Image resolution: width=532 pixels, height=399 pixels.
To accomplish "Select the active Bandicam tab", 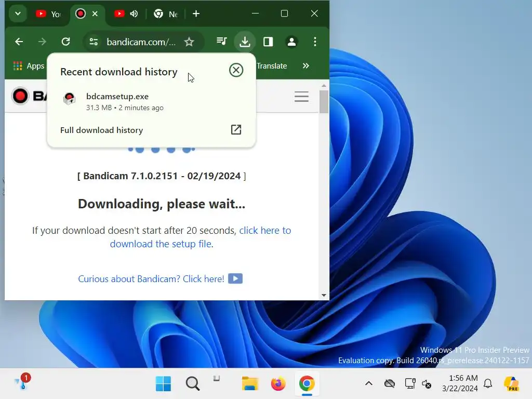I will click(81, 14).
